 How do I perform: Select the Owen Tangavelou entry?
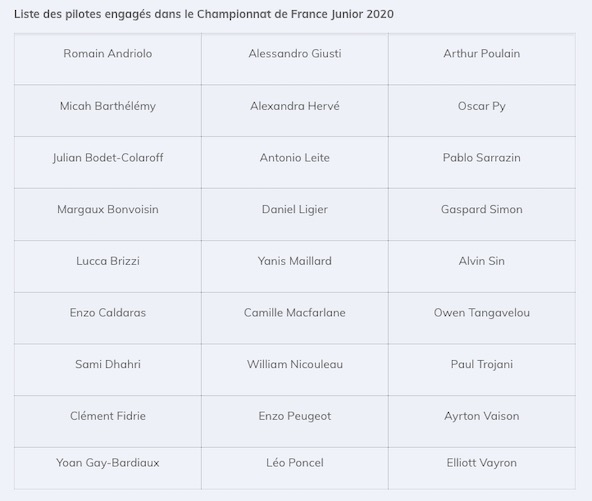(x=482, y=313)
